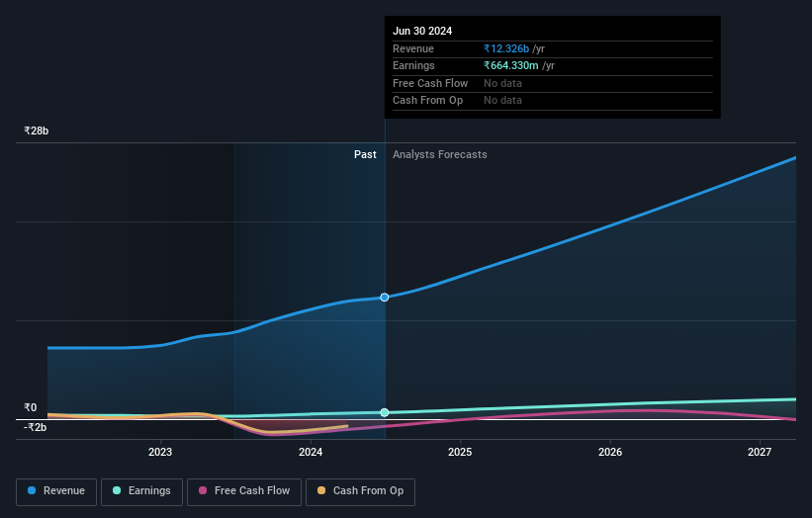Click the ₹0 y-axis label
This screenshot has height=518, width=812.
(x=31, y=407)
